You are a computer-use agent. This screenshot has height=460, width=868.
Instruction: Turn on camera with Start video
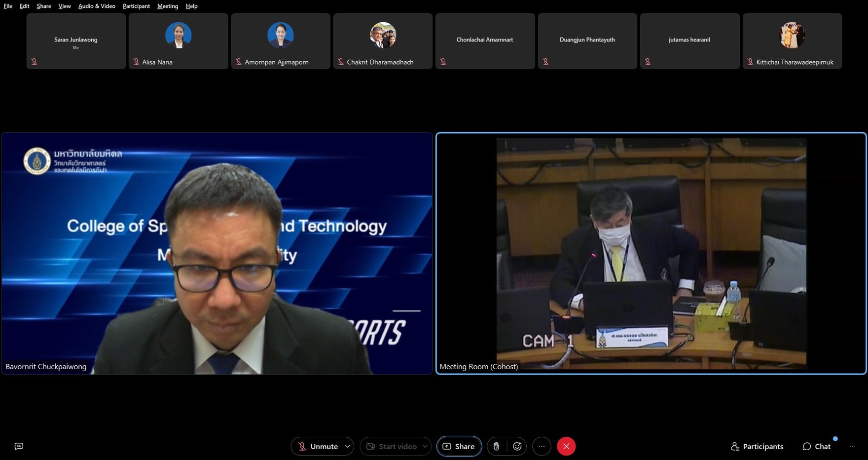[392, 446]
